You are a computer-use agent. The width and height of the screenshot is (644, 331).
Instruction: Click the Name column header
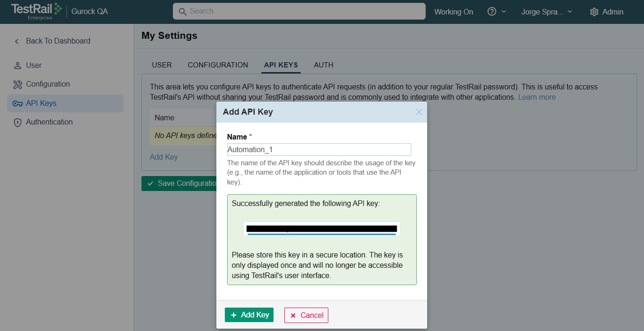coord(164,118)
